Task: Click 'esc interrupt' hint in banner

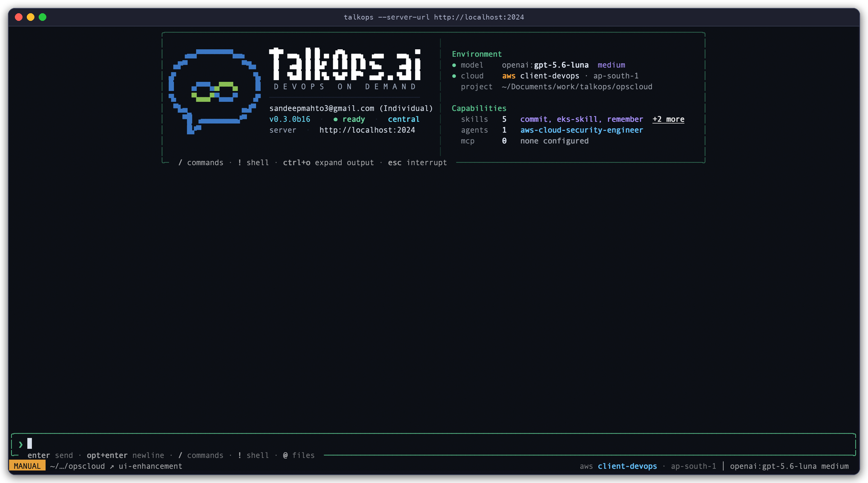Action: click(417, 163)
